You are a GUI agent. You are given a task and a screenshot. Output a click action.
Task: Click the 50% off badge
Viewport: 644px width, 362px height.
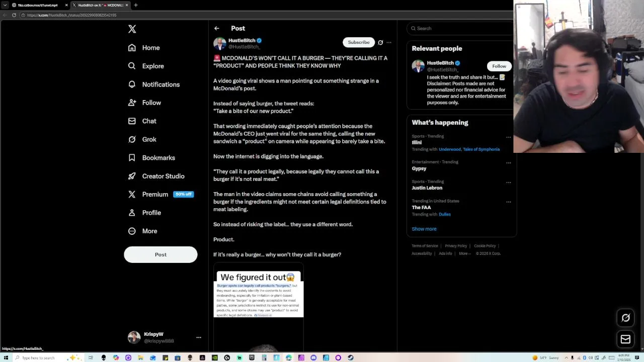coord(183,194)
